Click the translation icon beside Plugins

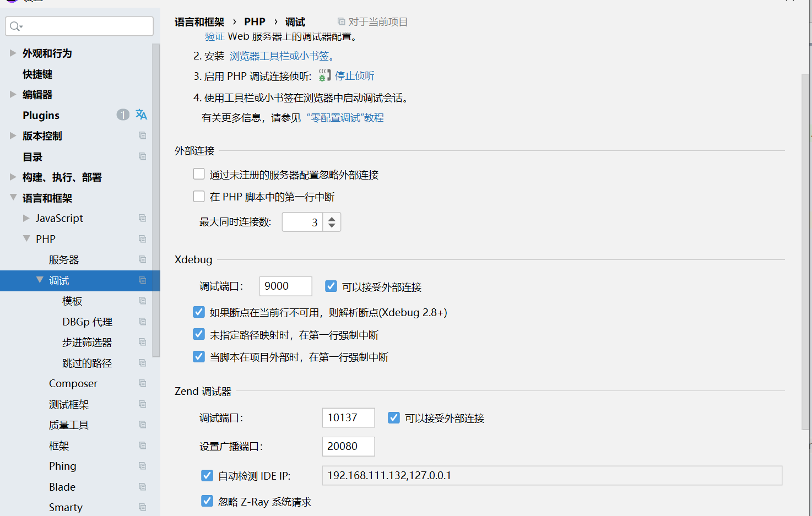pos(142,115)
